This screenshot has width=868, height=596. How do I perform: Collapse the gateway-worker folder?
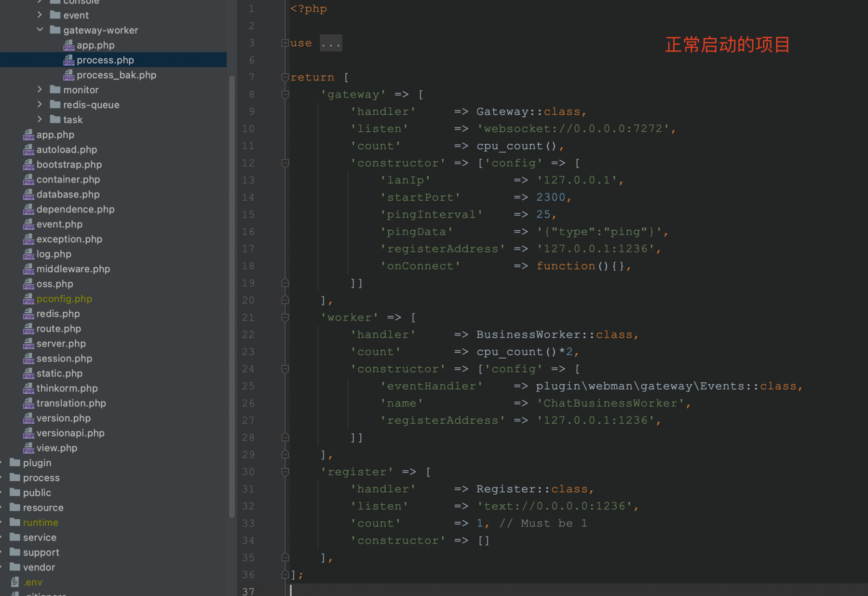40,30
